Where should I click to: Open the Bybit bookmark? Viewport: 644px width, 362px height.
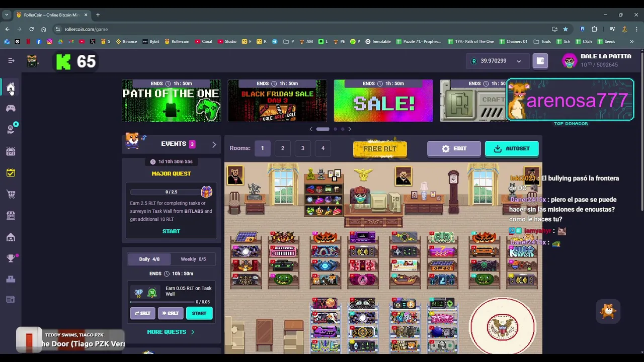[151, 42]
